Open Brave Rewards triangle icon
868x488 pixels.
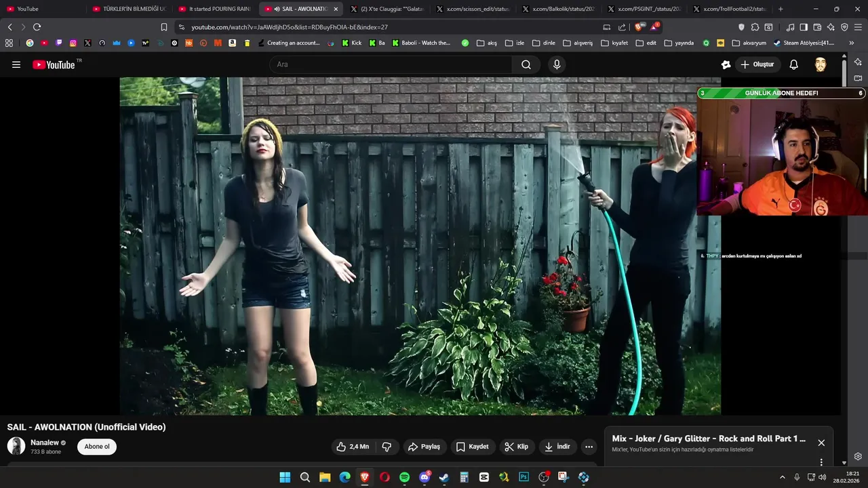[654, 27]
